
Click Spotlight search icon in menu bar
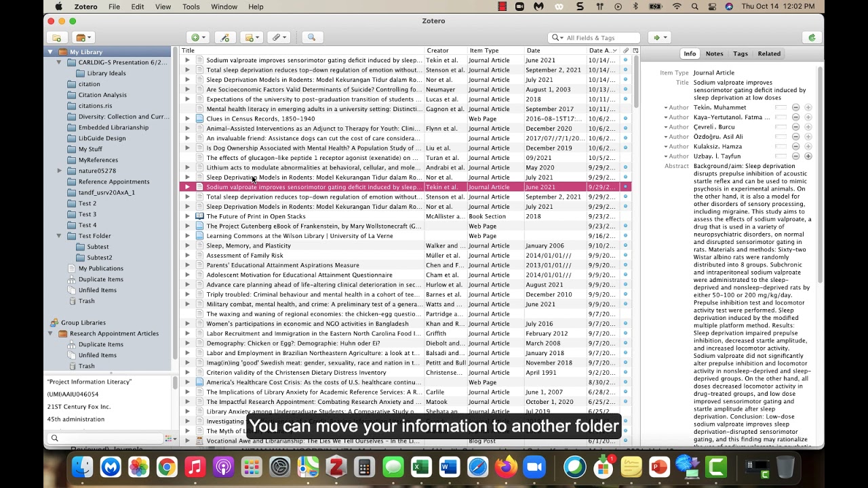click(695, 7)
